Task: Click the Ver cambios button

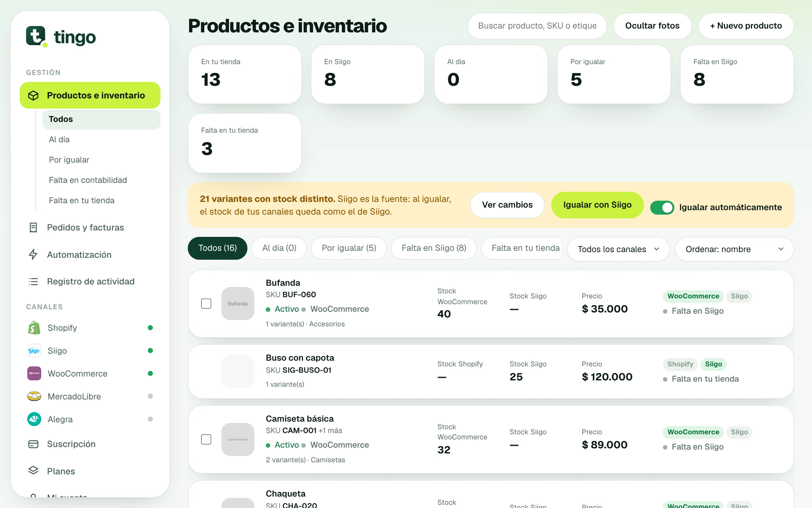Action: pos(507,205)
